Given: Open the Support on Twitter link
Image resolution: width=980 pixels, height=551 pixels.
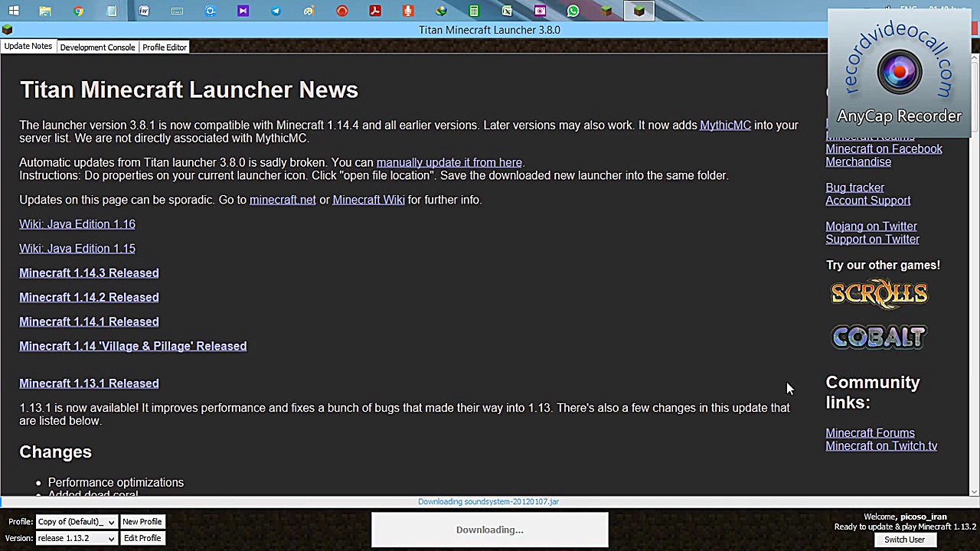Looking at the screenshot, I should [x=872, y=240].
